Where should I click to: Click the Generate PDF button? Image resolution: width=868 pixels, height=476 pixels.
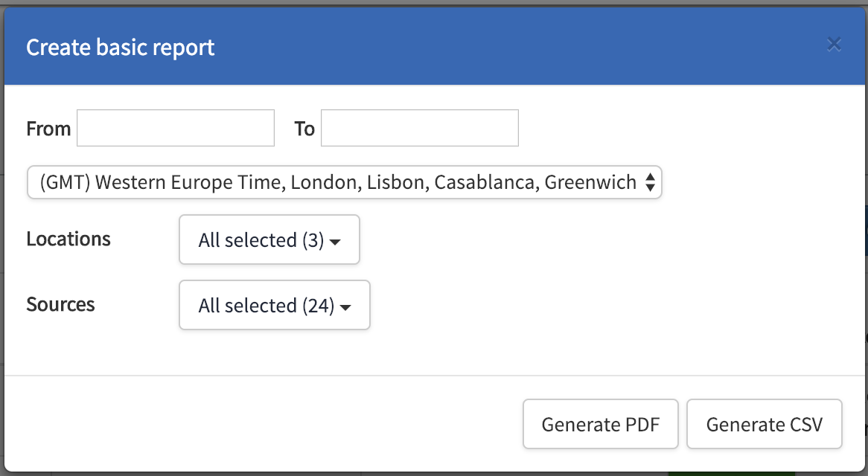click(x=600, y=424)
